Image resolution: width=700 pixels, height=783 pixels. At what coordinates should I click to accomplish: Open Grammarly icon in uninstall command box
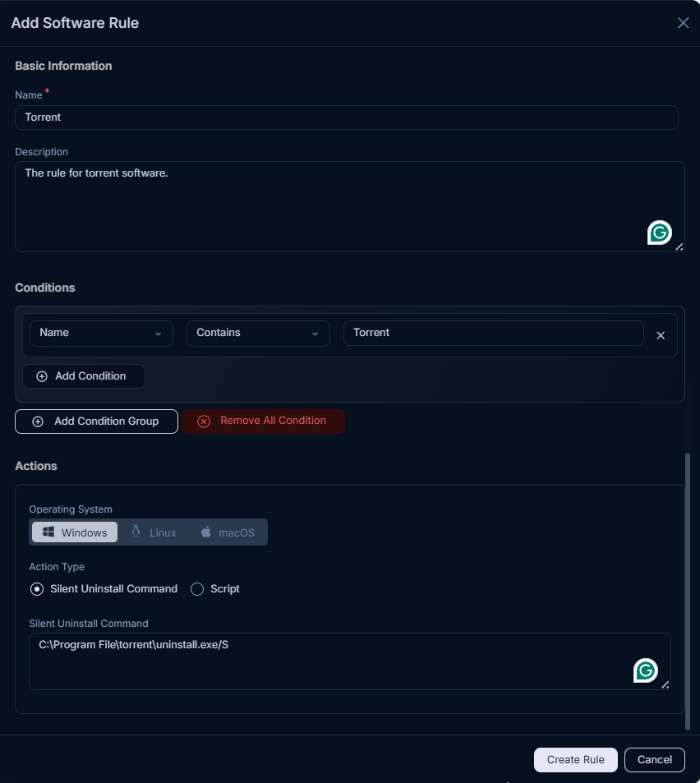(645, 670)
